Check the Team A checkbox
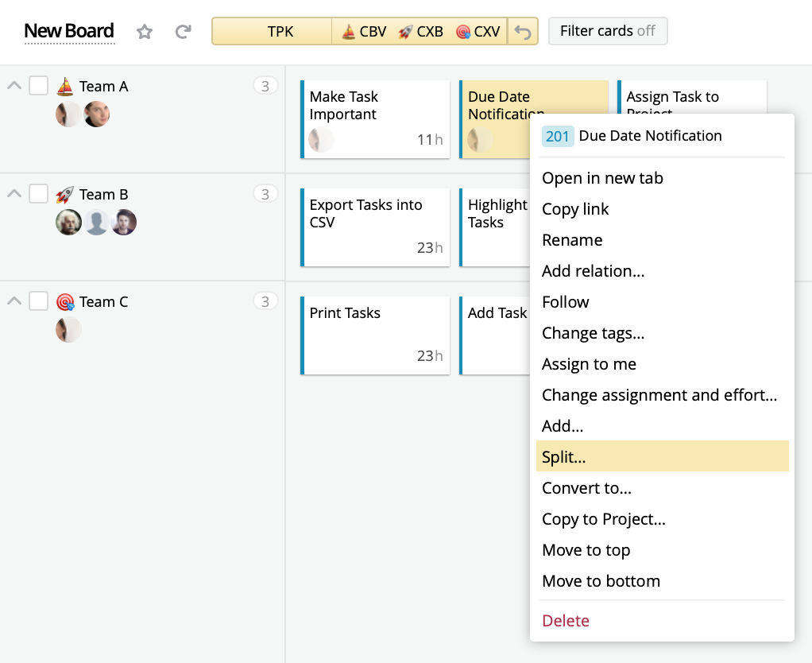 click(38, 85)
